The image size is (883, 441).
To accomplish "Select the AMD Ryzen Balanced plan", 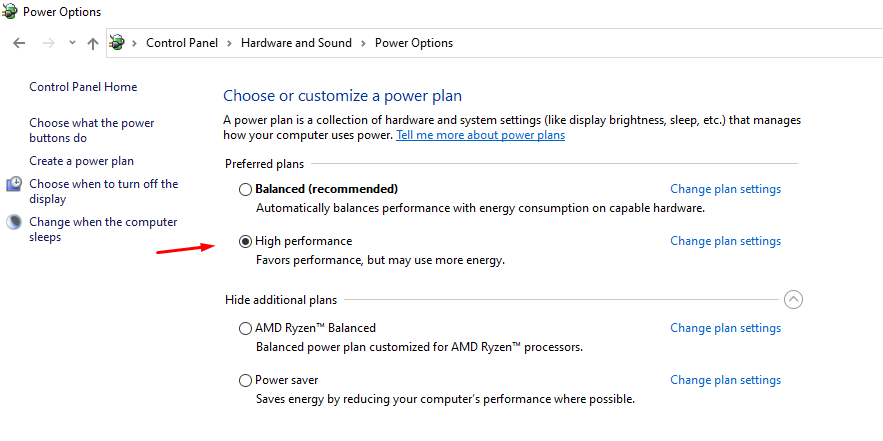I will (x=245, y=328).
